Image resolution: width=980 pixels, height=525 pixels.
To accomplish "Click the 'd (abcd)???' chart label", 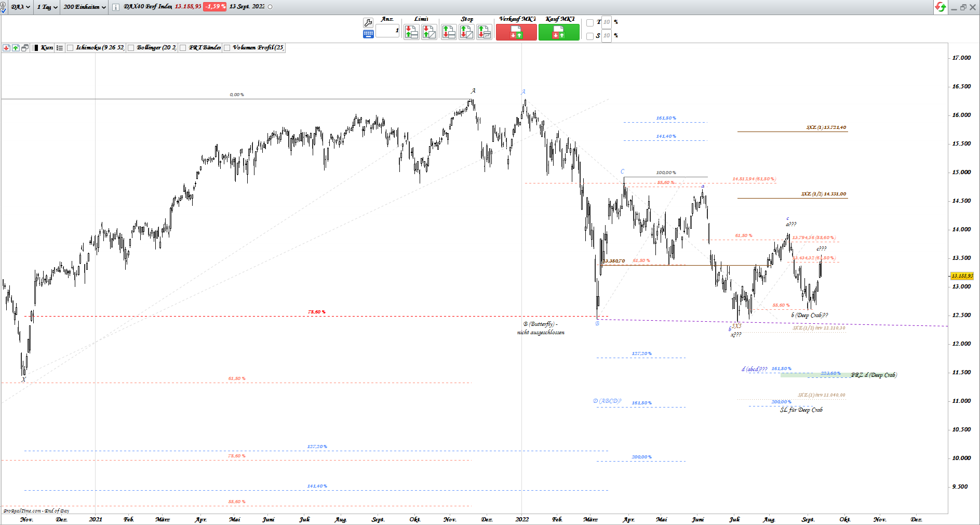I will tap(755, 370).
